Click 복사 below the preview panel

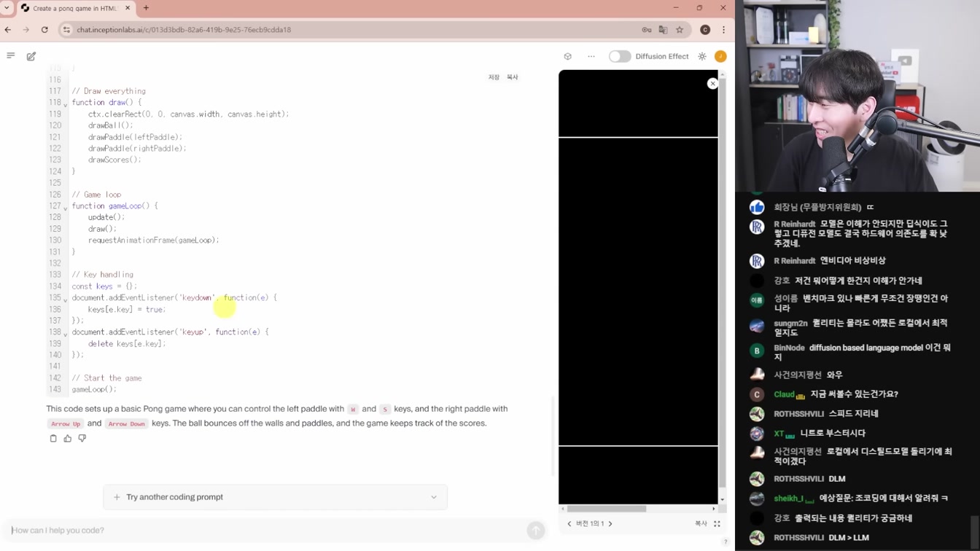tap(701, 523)
